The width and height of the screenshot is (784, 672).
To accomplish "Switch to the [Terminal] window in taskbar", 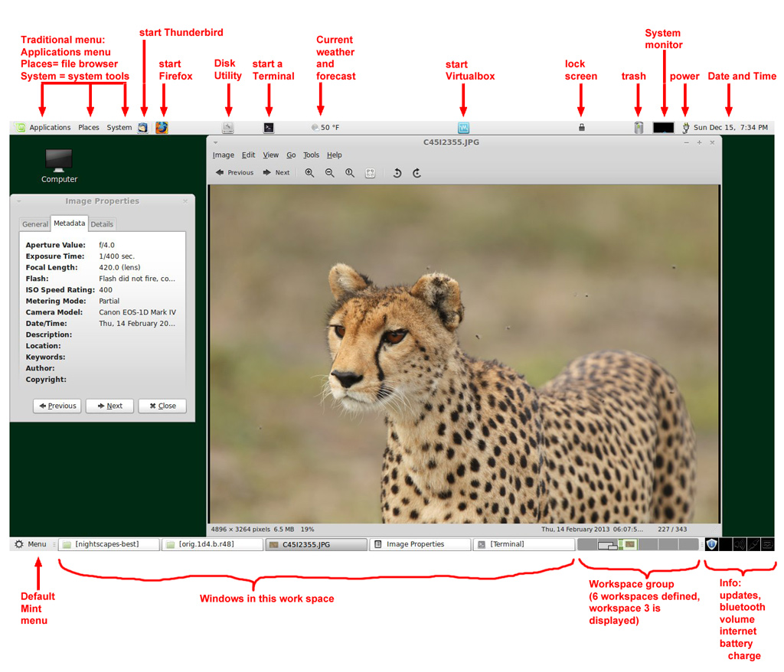I will pos(523,544).
